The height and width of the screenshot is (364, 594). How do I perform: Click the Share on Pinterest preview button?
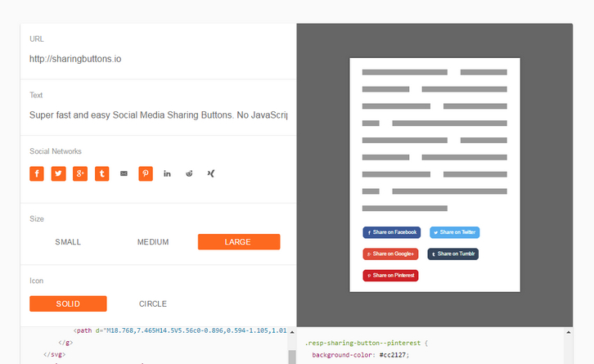[x=390, y=276]
